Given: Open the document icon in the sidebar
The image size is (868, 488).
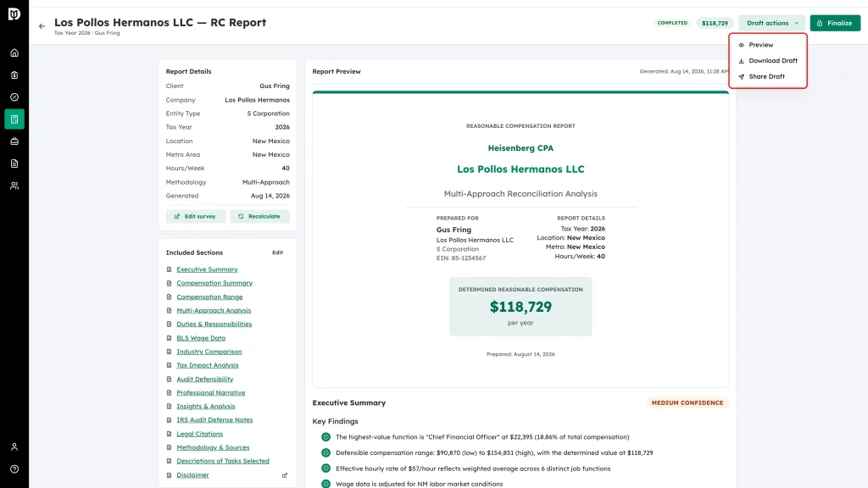Looking at the screenshot, I should tap(14, 164).
